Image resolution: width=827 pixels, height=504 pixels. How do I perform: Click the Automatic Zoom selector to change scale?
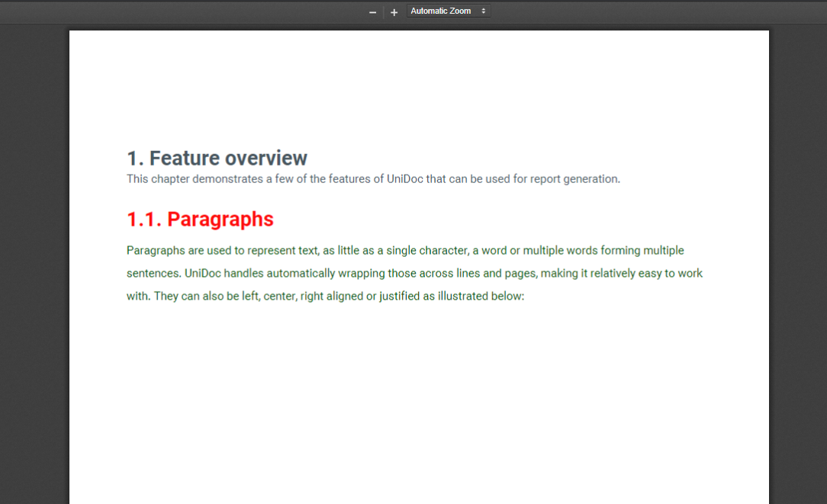tap(446, 11)
